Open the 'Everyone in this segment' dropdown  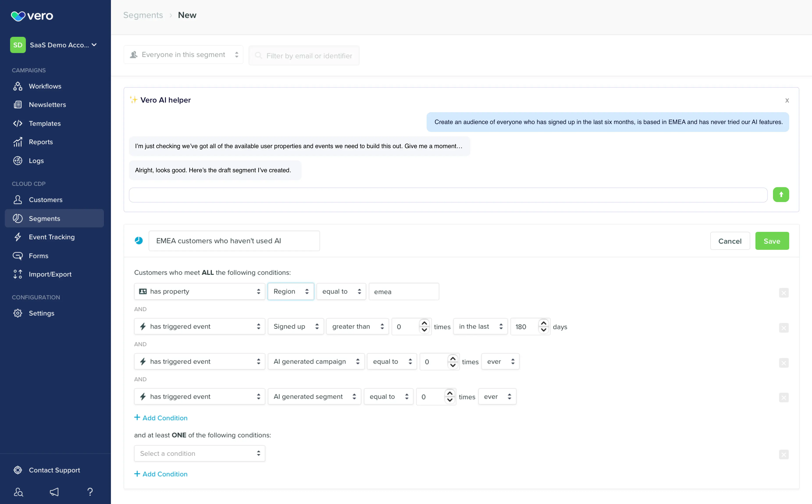[x=183, y=54]
